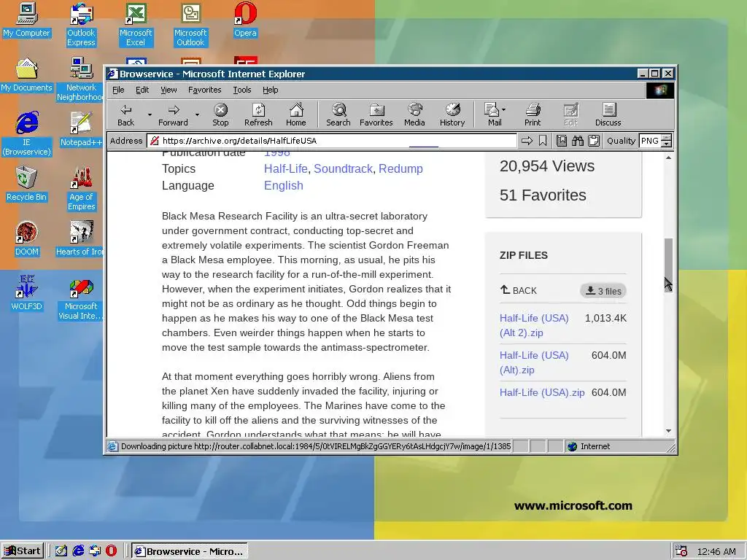Select the Microsoft Visual InterDev shortcut

[x=80, y=298]
